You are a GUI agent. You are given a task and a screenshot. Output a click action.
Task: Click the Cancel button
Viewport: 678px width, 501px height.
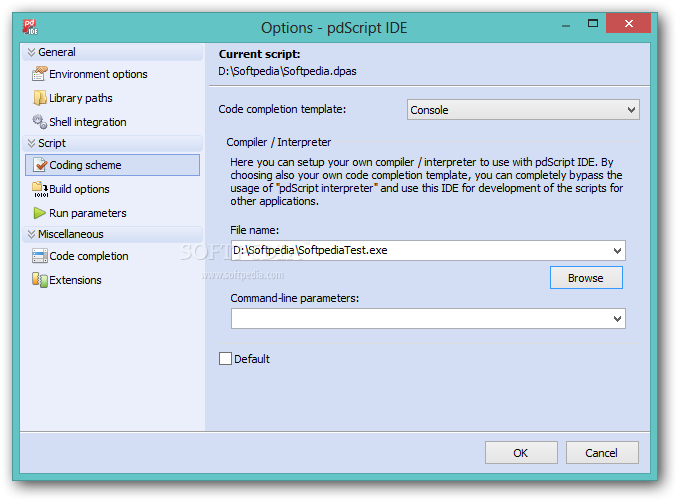pos(602,453)
